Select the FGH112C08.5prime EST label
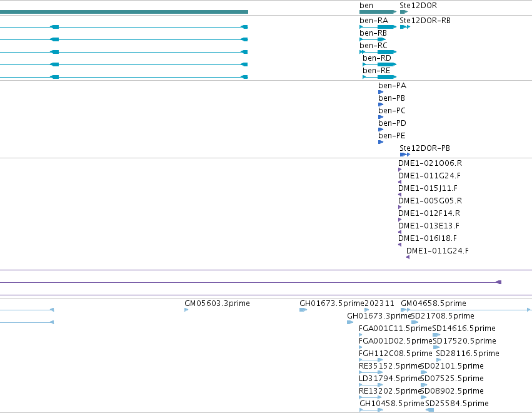 click(x=396, y=354)
